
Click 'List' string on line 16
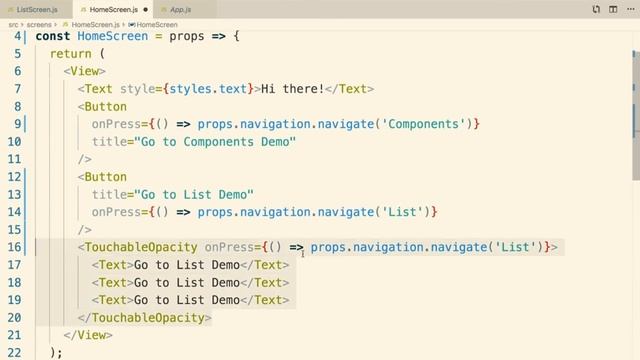coord(515,247)
